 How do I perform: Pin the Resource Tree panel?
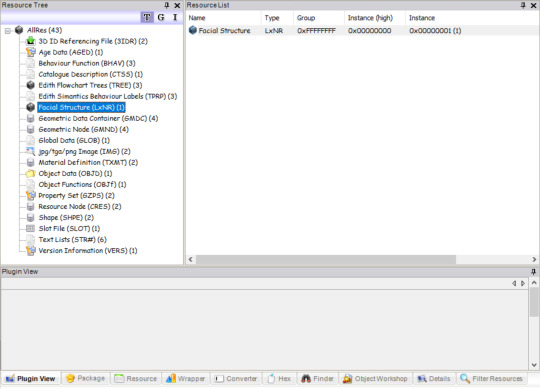click(x=167, y=5)
